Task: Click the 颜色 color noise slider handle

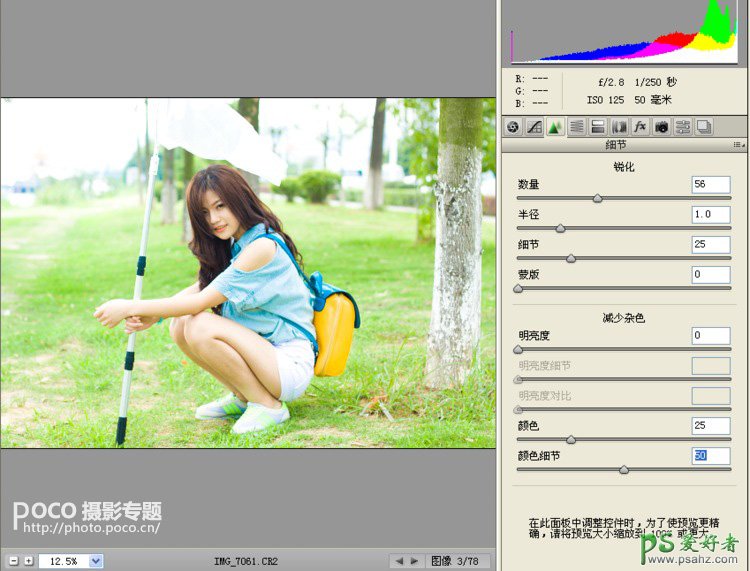Action: click(571, 440)
